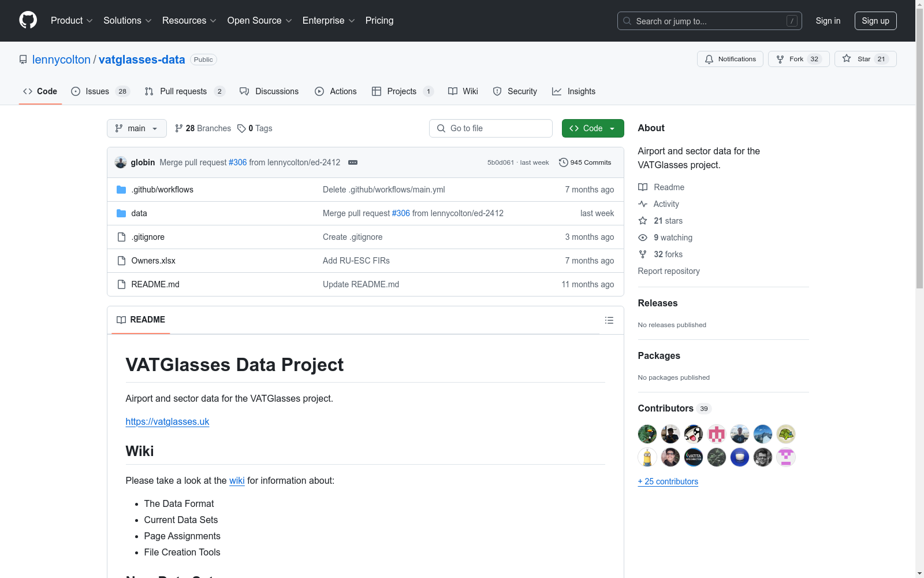This screenshot has height=578, width=924.
Task: Open the data folder
Action: click(139, 213)
